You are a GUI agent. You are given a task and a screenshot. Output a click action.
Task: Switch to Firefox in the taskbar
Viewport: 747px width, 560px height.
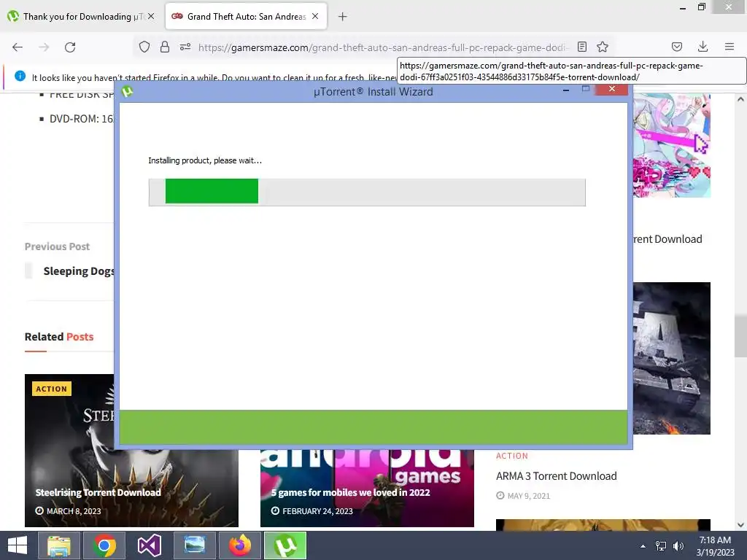[239, 545]
